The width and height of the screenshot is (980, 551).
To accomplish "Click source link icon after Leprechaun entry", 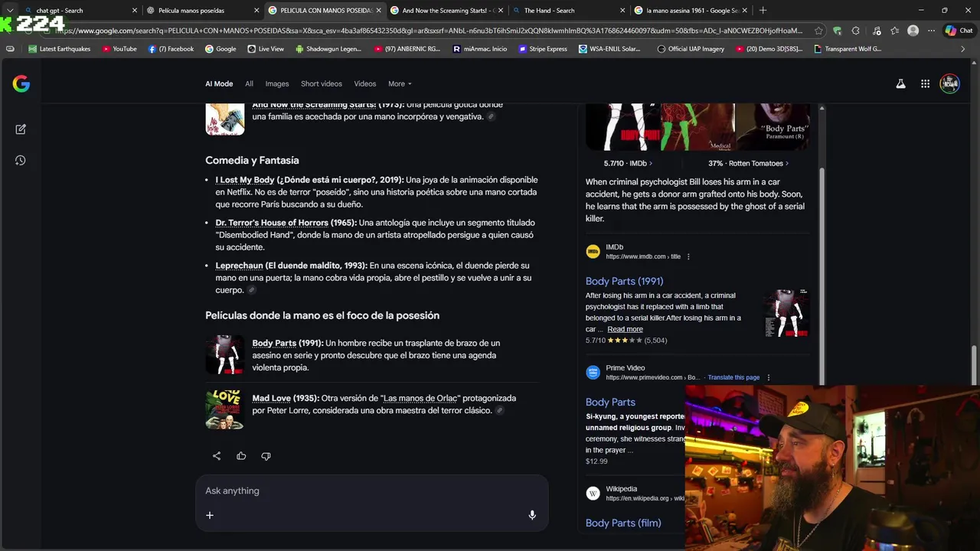I will coord(252,290).
